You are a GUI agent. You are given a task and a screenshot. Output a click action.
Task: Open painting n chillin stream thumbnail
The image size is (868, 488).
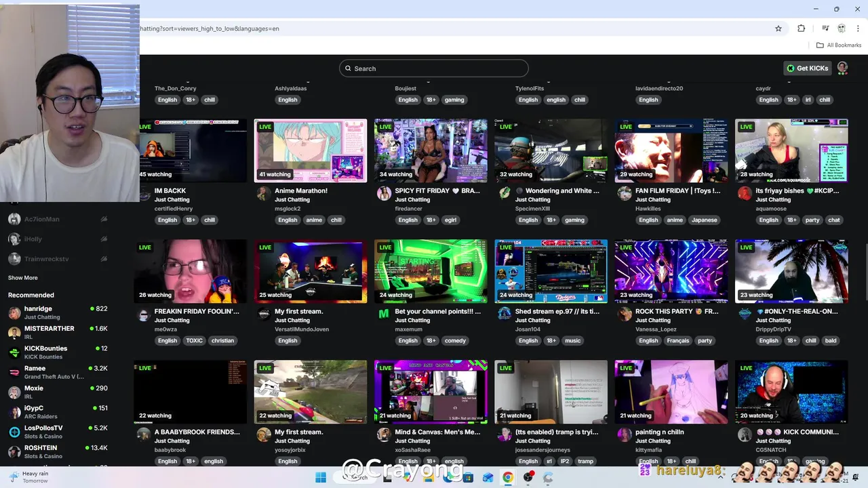(671, 392)
